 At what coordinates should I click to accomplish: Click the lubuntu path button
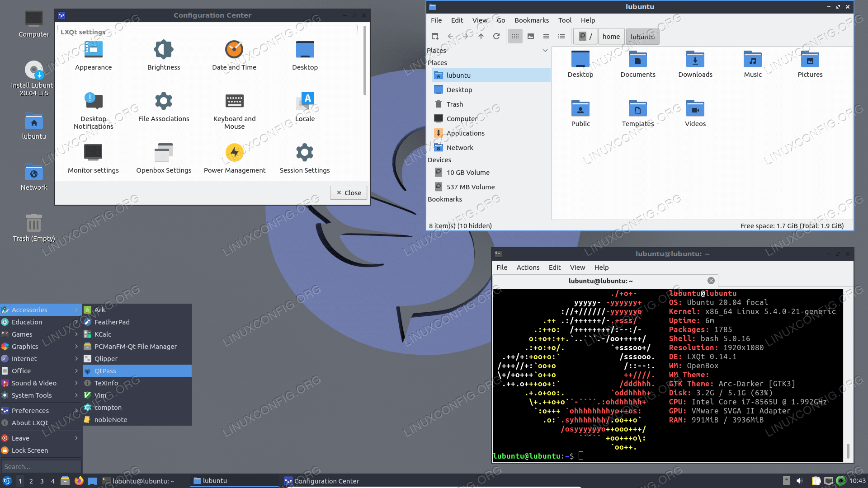[x=642, y=37]
